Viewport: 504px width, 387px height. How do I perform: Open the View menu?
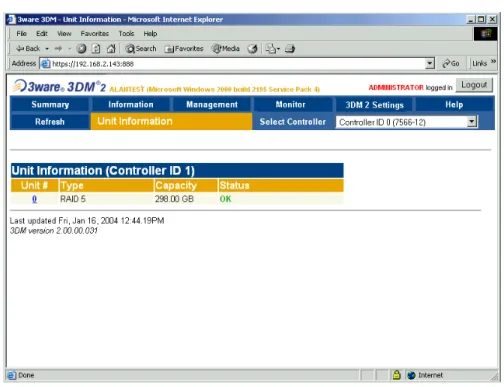click(64, 34)
